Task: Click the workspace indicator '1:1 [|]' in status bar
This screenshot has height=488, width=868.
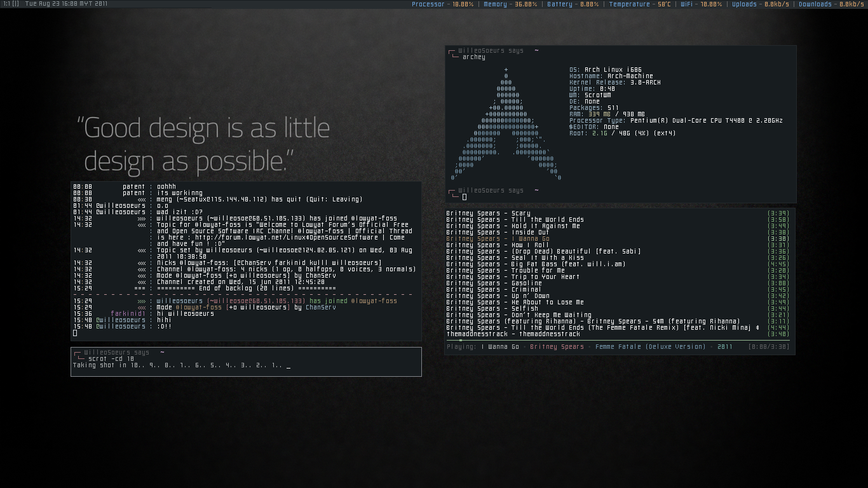Action: coord(10,4)
